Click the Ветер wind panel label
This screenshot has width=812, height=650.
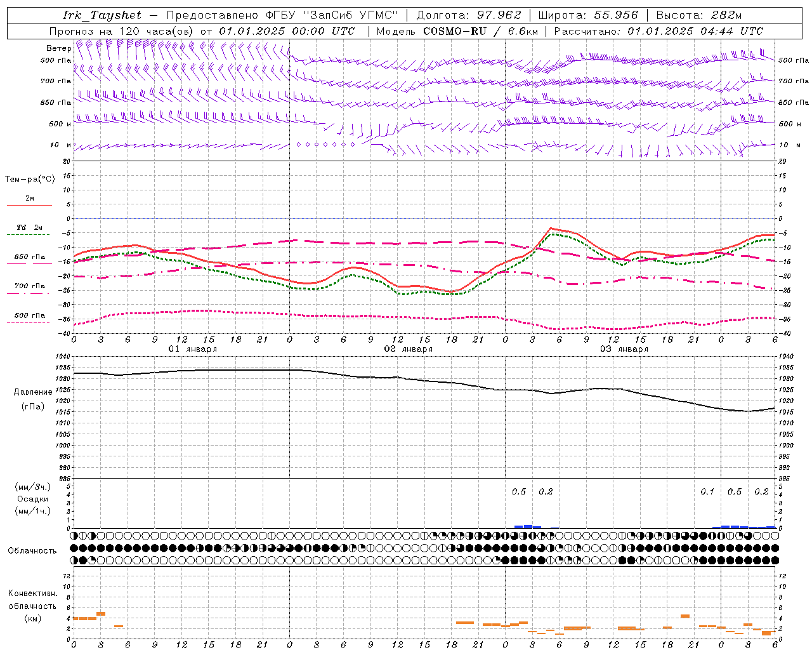[58, 48]
